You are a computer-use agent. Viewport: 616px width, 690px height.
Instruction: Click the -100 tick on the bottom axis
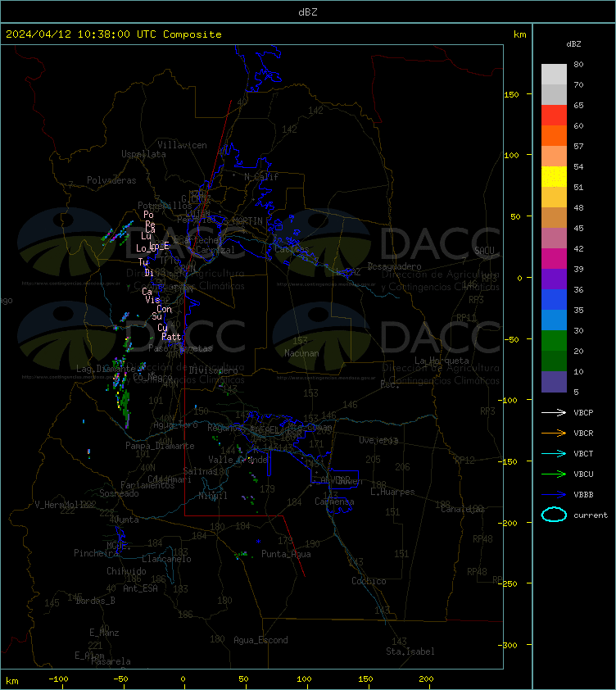58,679
